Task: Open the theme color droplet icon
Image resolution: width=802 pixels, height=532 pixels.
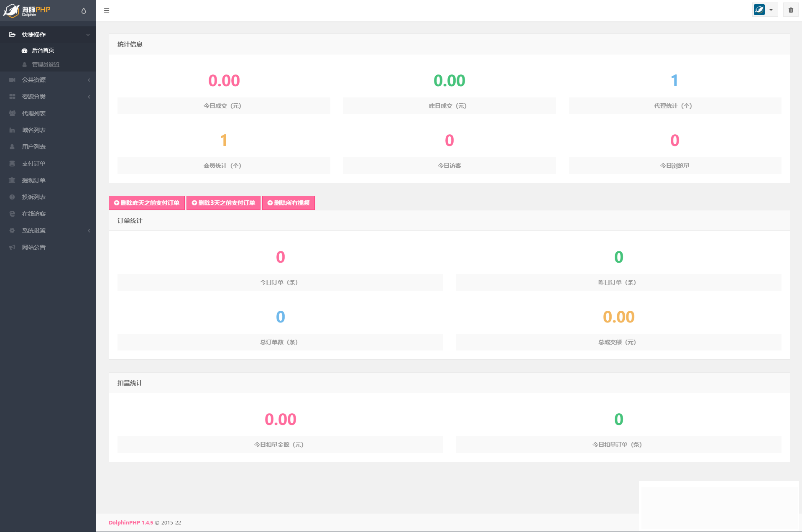Action: (84, 11)
